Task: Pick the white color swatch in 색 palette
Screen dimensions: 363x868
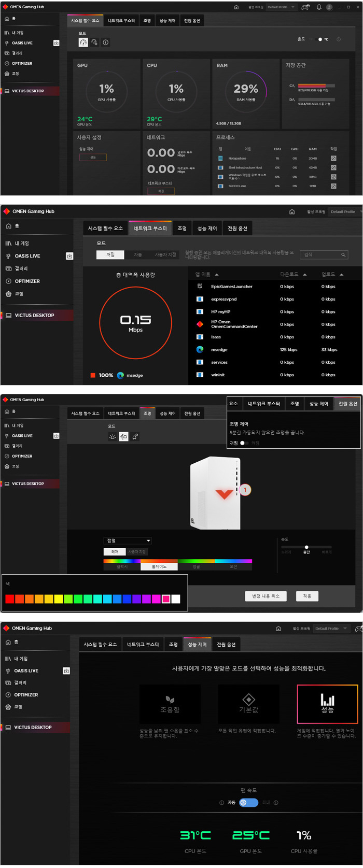Action: [x=176, y=599]
